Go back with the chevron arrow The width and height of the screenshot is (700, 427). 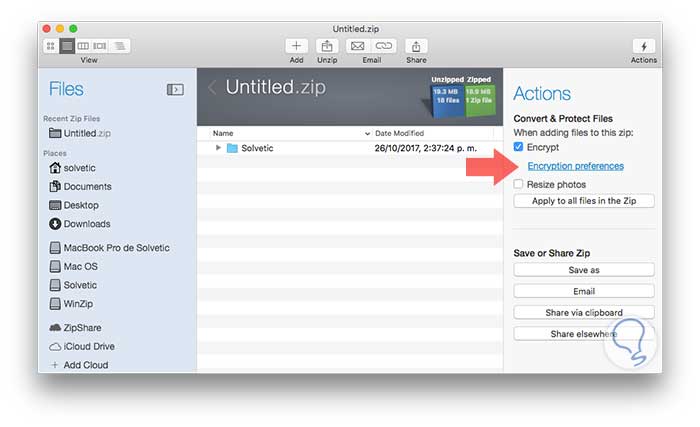(212, 87)
